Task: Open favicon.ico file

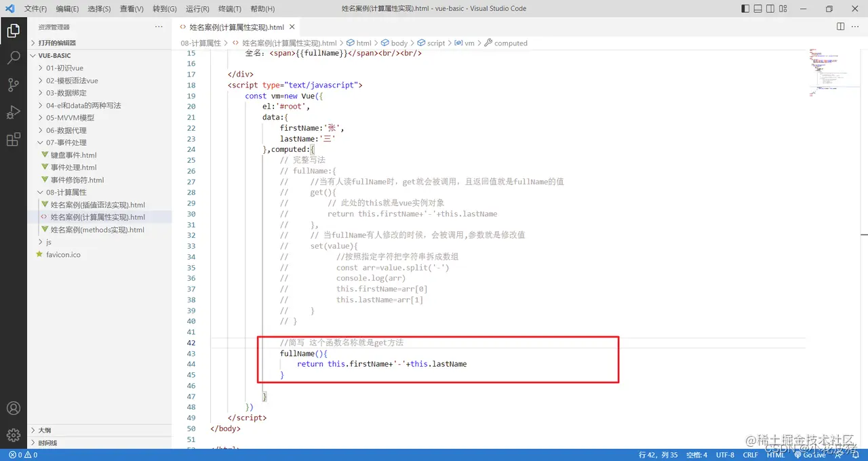Action: (x=99, y=254)
